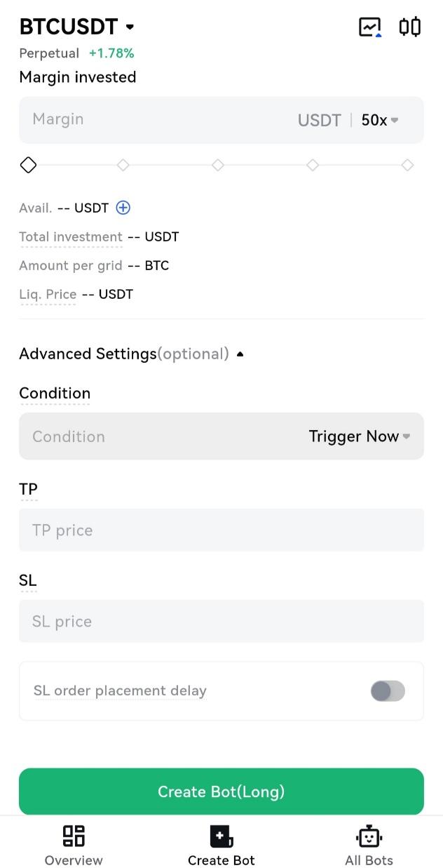Set margin slider to the last diamond
The image size is (443, 868).
click(407, 165)
